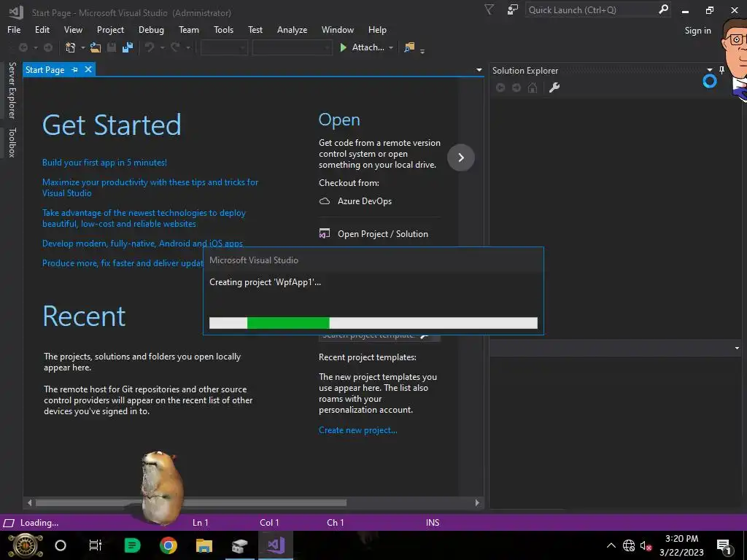Click the Undo arrow icon

pyautogui.click(x=150, y=47)
